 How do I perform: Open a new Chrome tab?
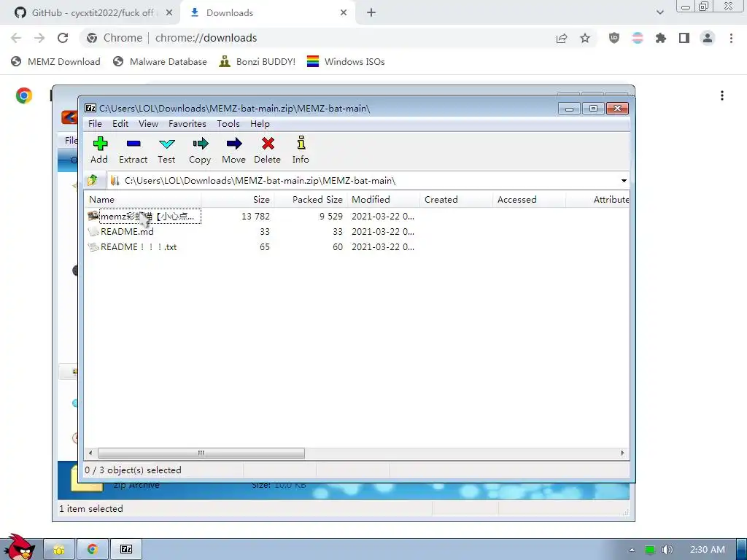click(x=371, y=13)
